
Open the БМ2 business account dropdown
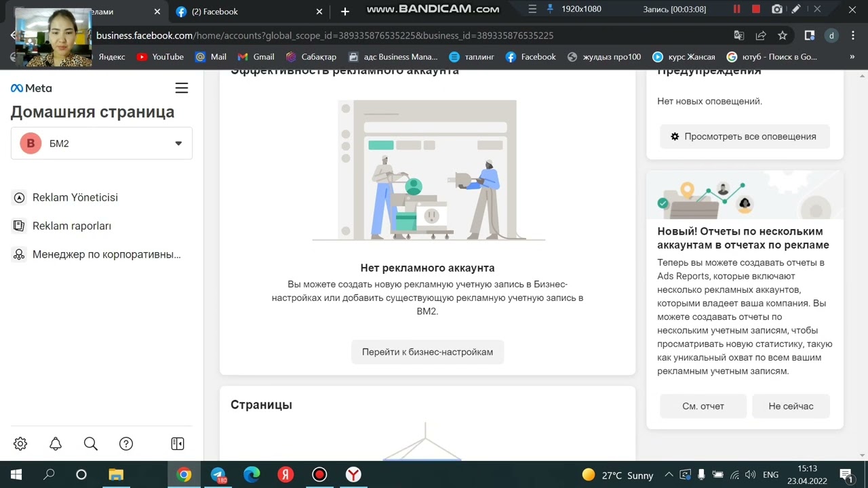click(102, 143)
